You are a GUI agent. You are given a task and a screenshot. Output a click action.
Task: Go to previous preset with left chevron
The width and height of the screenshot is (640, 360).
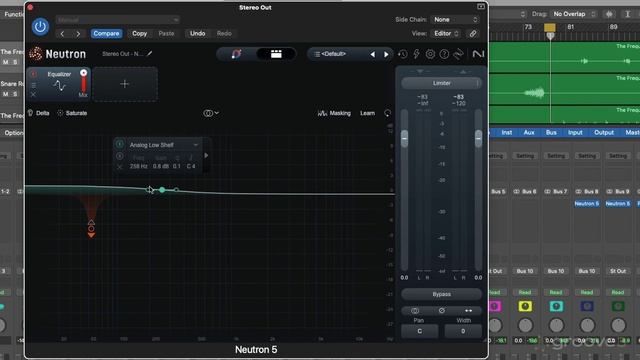62,33
